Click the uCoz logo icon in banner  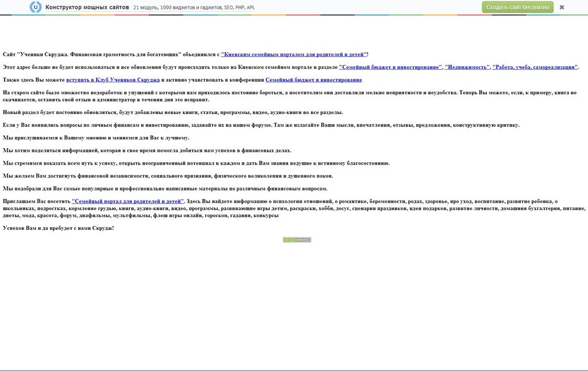[x=36, y=7]
